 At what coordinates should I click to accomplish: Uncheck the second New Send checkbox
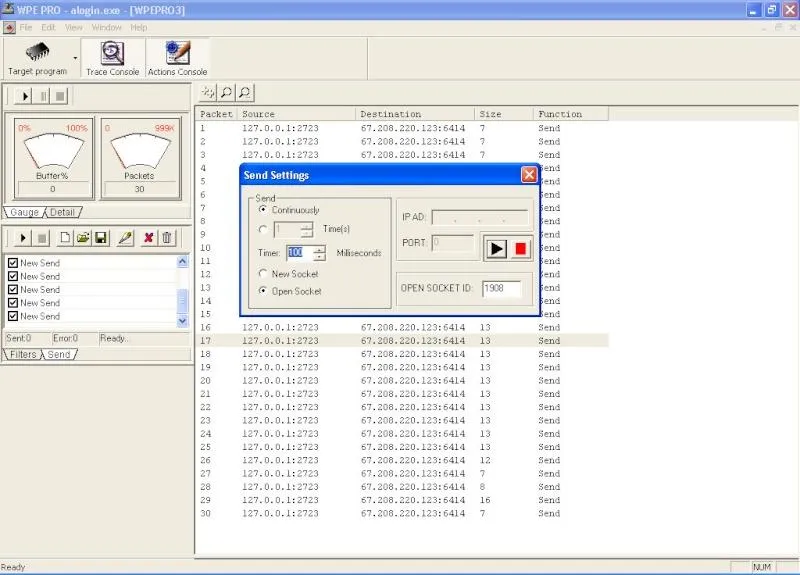pos(13,276)
